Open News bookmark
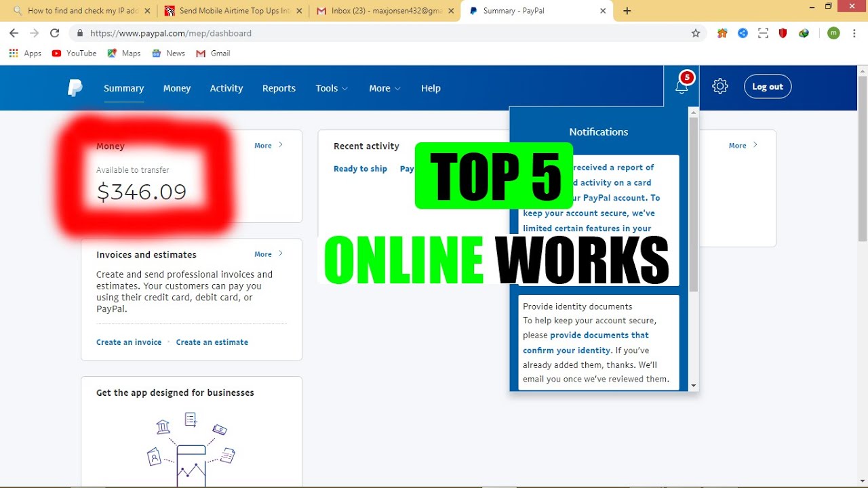The height and width of the screenshot is (488, 868). pyautogui.click(x=168, y=53)
